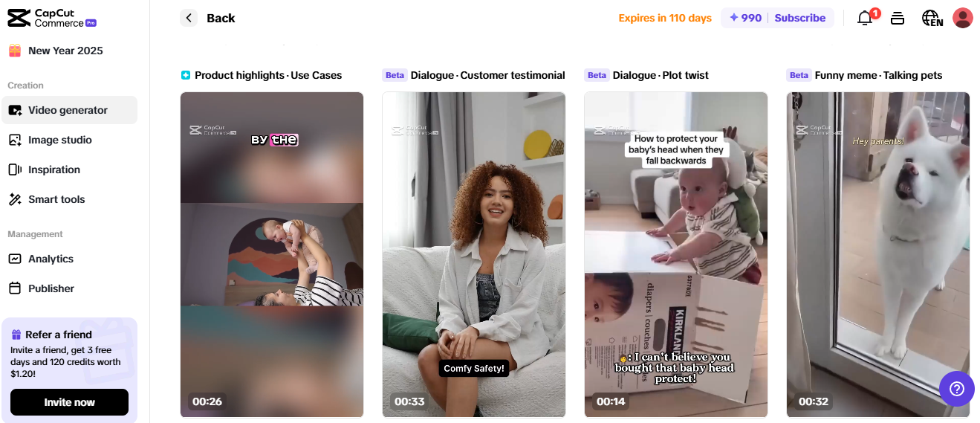The image size is (980, 423).
Task: Click the Dialogue · Plot twist title
Action: [661, 75]
